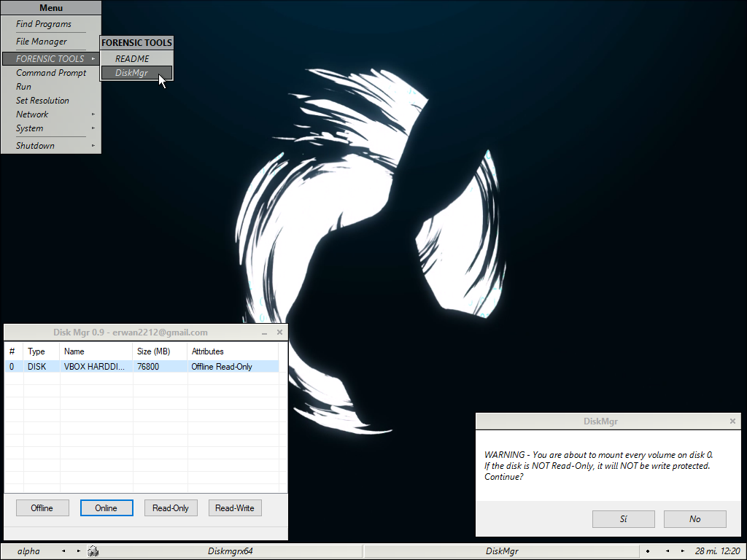The height and width of the screenshot is (560, 747).
Task: Click the left arrow beside the alpha label
Action: (x=63, y=551)
